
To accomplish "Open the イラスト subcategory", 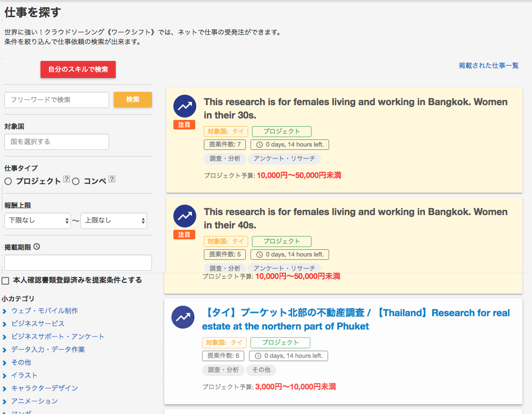I will [x=24, y=375].
